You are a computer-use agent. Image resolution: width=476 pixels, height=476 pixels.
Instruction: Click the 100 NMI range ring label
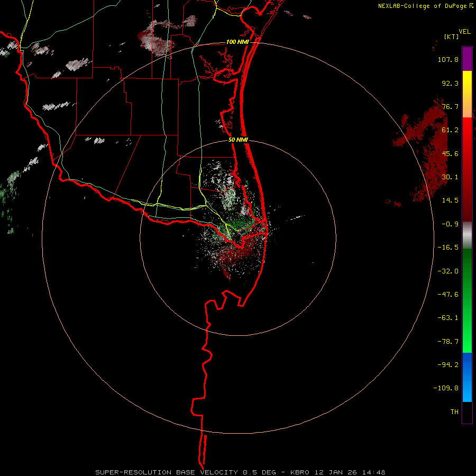[x=237, y=42]
